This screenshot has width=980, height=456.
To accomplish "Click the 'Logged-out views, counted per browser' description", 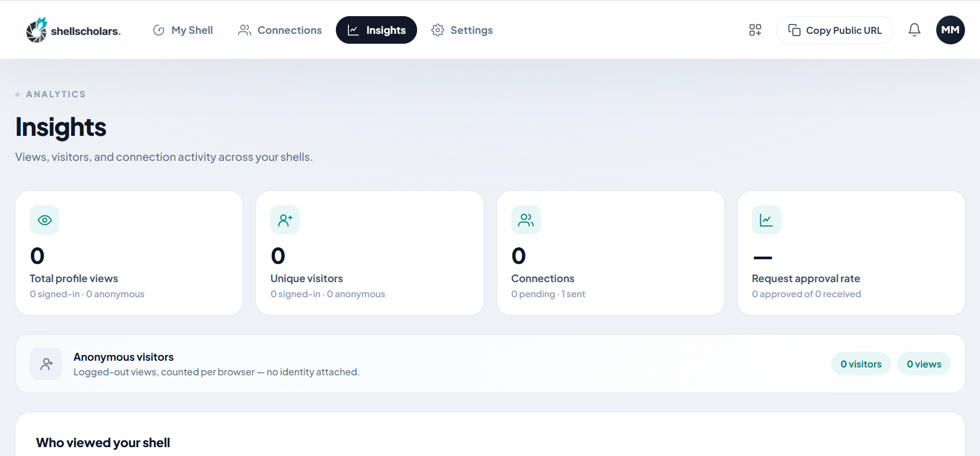I will (216, 372).
